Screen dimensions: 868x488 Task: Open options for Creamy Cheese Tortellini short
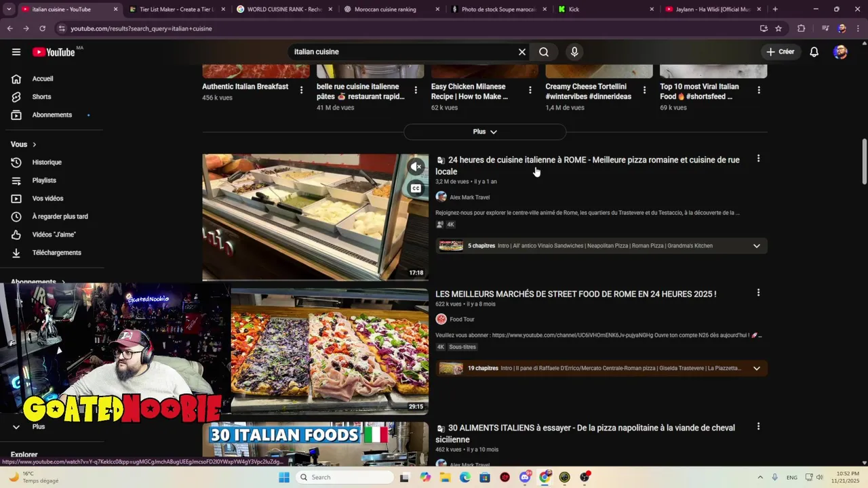[644, 90]
